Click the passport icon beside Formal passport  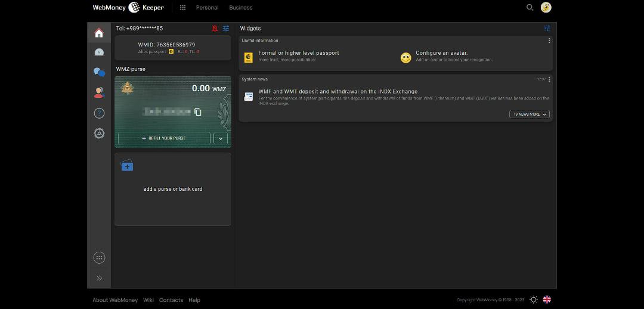[248, 57]
